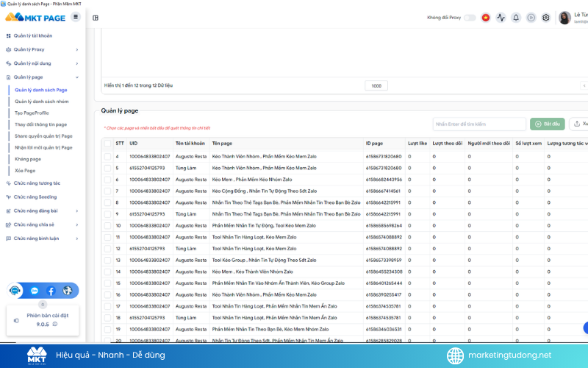The height and width of the screenshot is (368, 588).
Task: Check the row with STT 4
Action: [x=107, y=157]
